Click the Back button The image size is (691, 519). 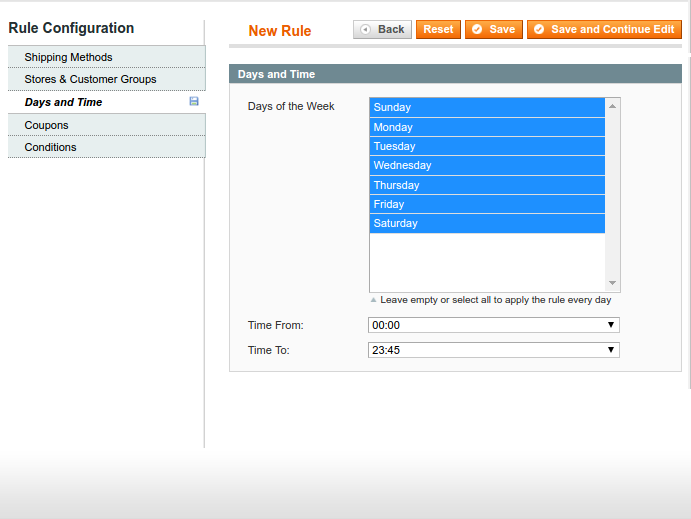click(x=382, y=30)
